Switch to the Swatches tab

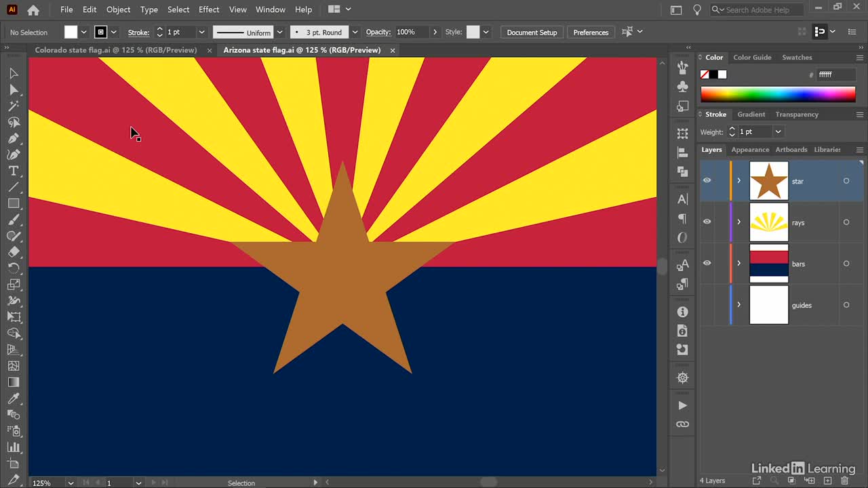tap(797, 58)
